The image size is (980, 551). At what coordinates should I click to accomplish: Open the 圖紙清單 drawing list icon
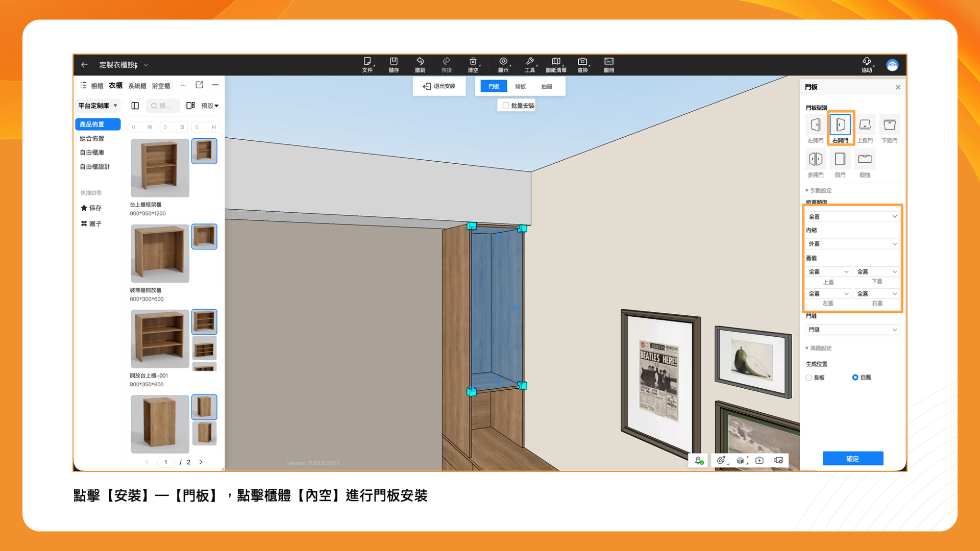tap(556, 64)
